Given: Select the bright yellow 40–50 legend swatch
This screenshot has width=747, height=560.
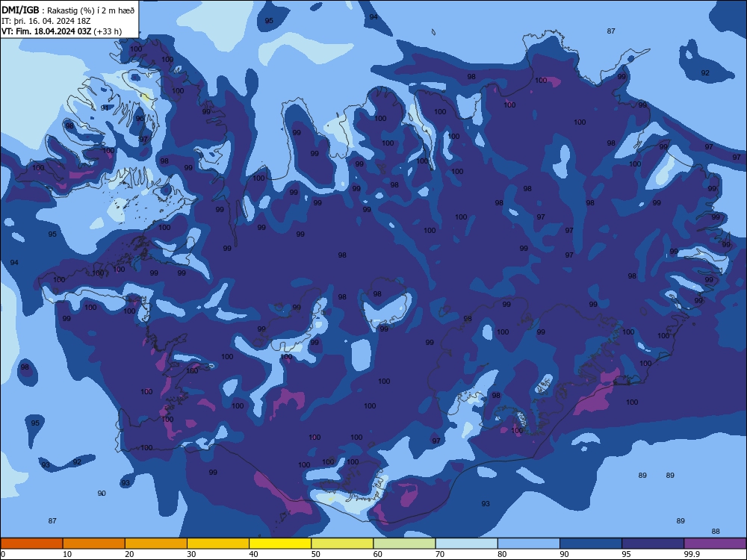Looking at the screenshot, I should (280, 544).
